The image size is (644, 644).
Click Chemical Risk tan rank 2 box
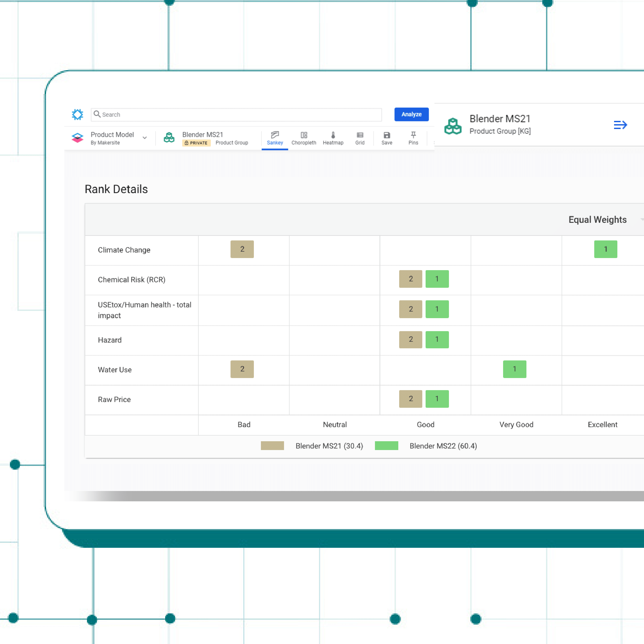pos(411,279)
